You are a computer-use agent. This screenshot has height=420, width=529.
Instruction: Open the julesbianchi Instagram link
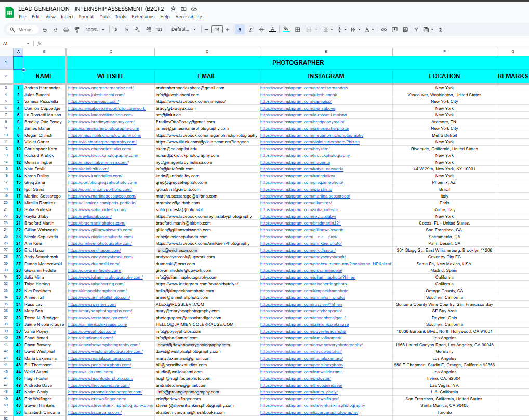(299, 95)
